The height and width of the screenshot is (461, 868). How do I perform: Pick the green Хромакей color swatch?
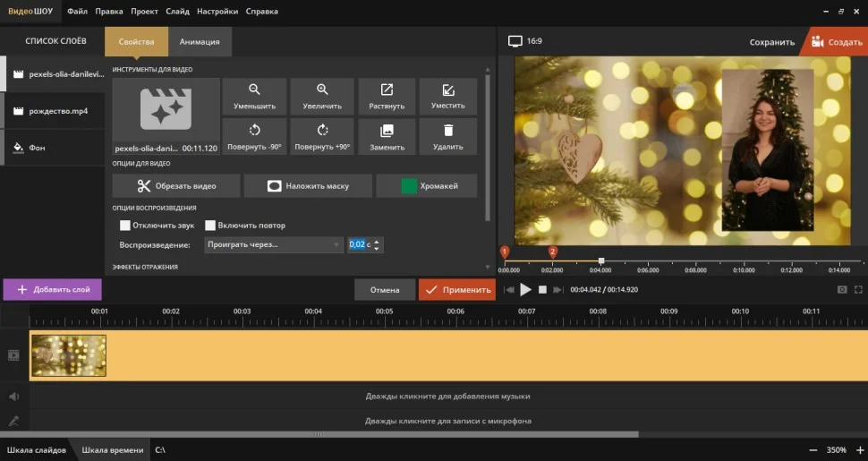pos(410,186)
